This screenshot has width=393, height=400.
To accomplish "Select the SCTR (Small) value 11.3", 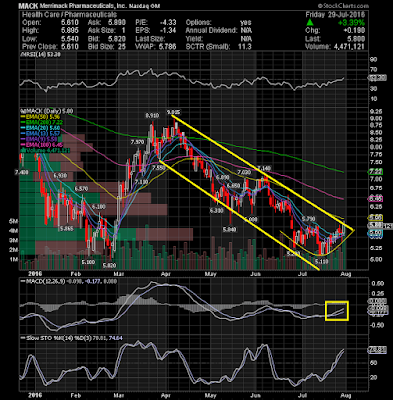I will 245,47.
